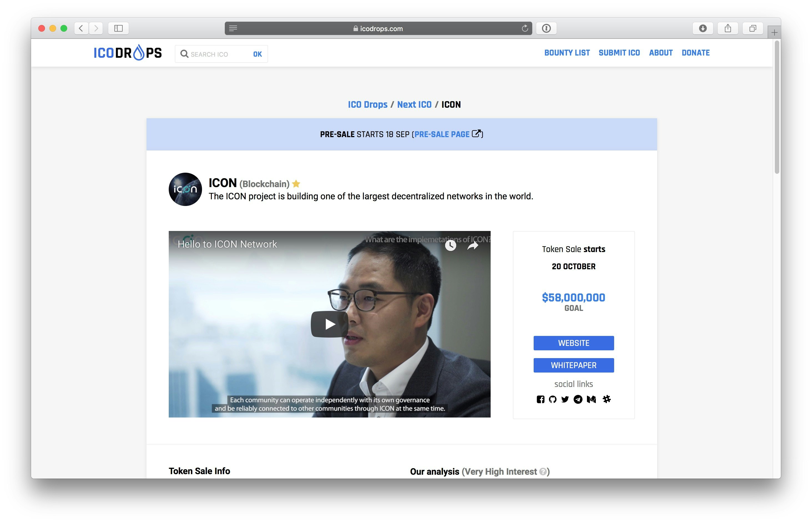Show Safari downloads

click(x=703, y=28)
